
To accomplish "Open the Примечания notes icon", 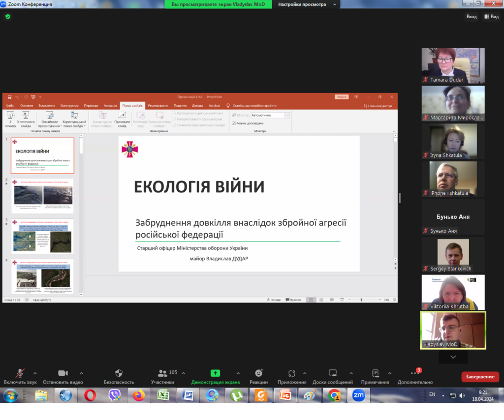I will tap(375, 373).
